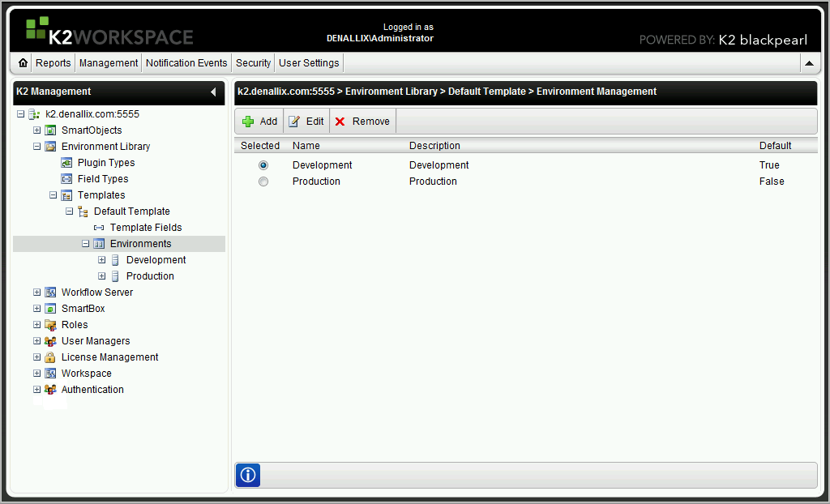Click the green plus Add icon
This screenshot has width=830, height=504.
pyautogui.click(x=248, y=122)
